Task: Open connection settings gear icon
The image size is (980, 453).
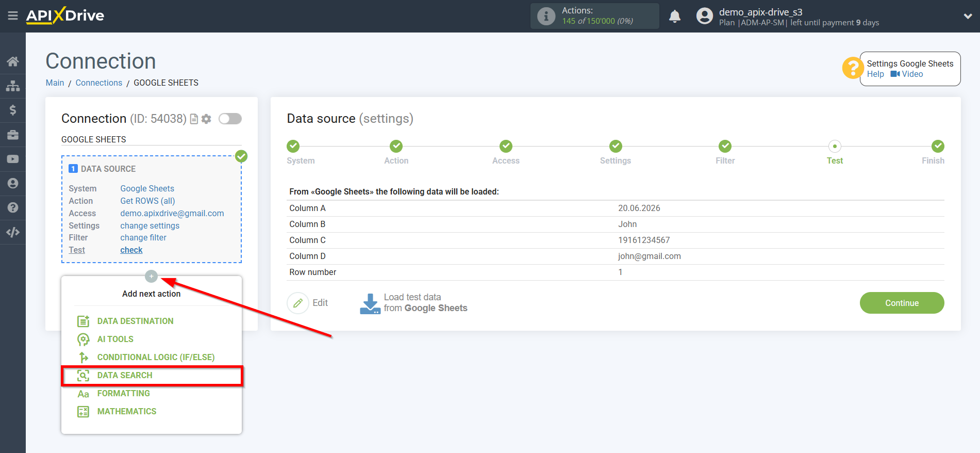Action: pyautogui.click(x=206, y=119)
